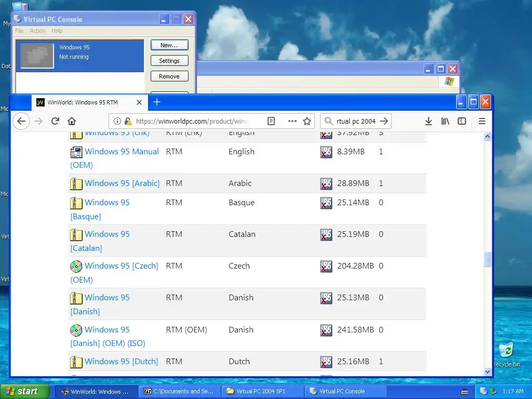Click the keyboard icon in taskbar tray

[464, 392]
